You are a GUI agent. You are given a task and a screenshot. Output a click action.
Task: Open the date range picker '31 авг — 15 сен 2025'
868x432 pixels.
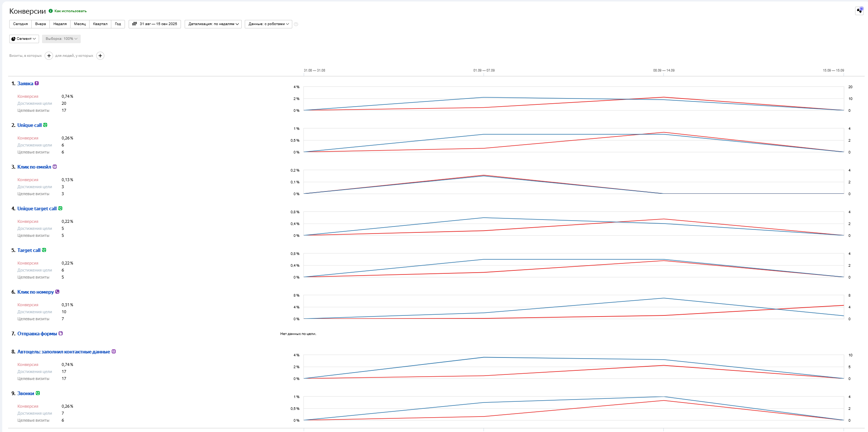pyautogui.click(x=155, y=24)
